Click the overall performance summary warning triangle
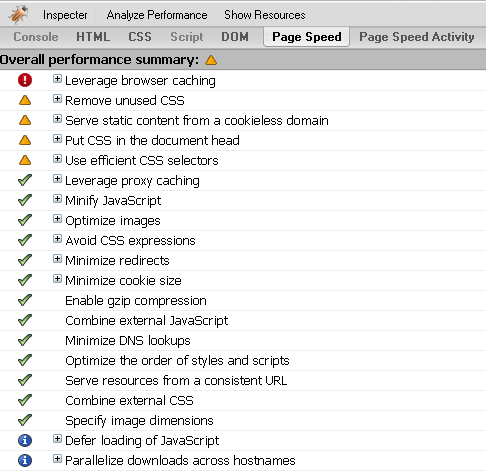The width and height of the screenshot is (486, 473). pyautogui.click(x=211, y=60)
